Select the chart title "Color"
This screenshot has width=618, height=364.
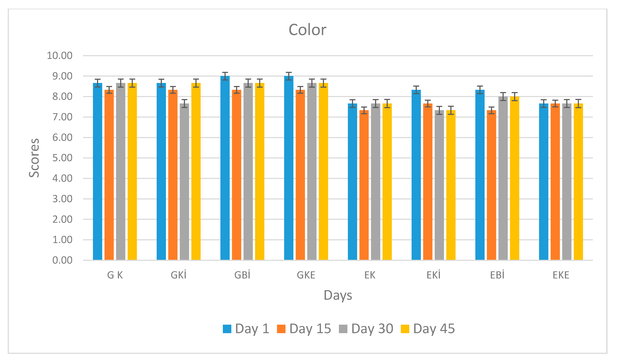(x=307, y=30)
